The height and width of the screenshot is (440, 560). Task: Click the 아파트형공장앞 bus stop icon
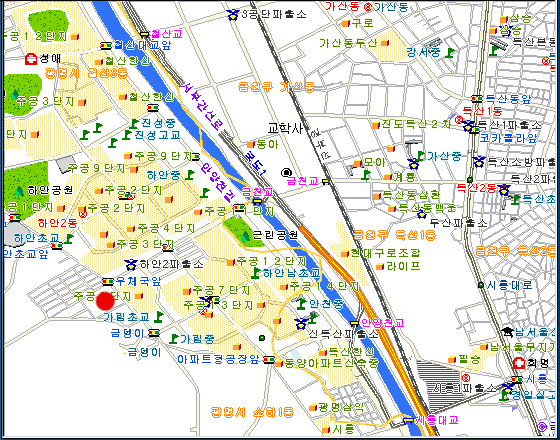pos(269,359)
